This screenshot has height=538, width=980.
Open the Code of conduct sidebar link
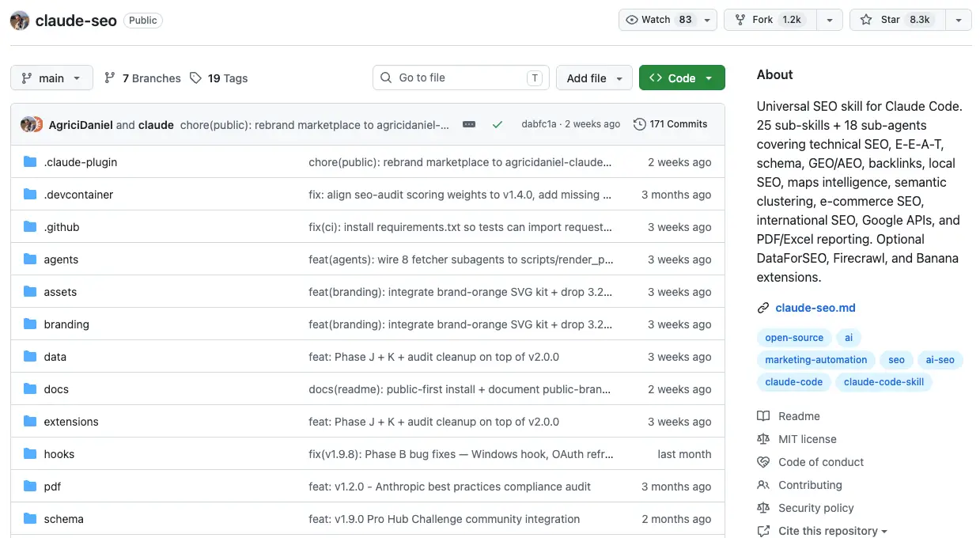(x=821, y=462)
